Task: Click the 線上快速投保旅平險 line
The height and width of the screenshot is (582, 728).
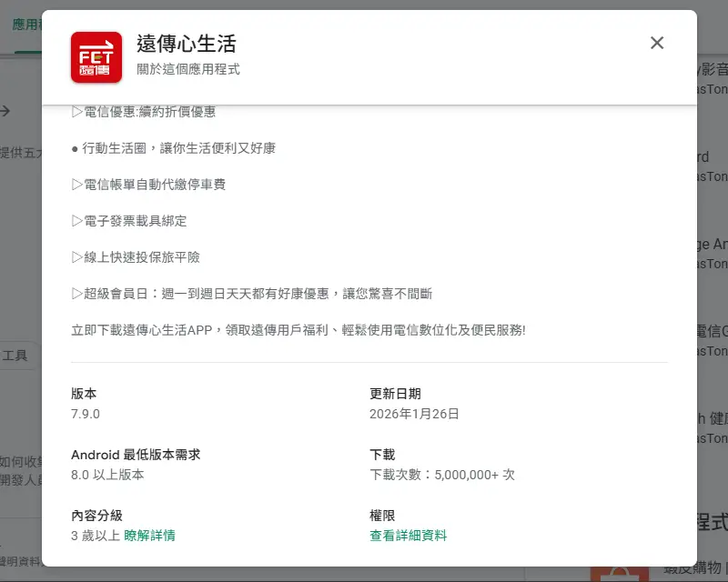Action: [136, 257]
